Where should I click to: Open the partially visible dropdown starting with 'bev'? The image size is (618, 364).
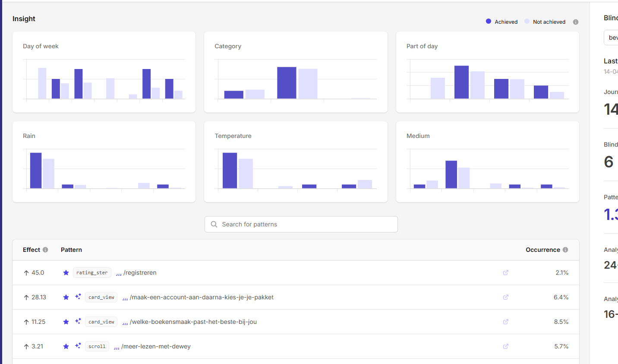(612, 38)
